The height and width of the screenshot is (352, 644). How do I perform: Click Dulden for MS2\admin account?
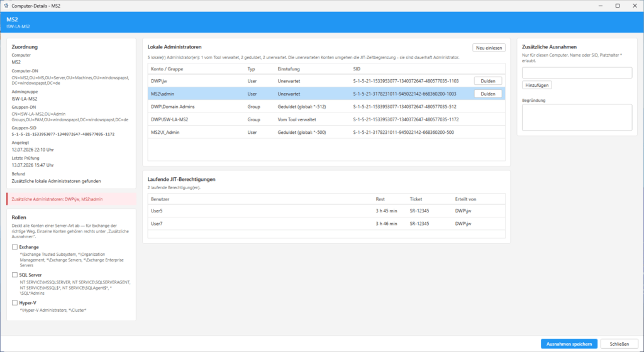click(x=488, y=94)
